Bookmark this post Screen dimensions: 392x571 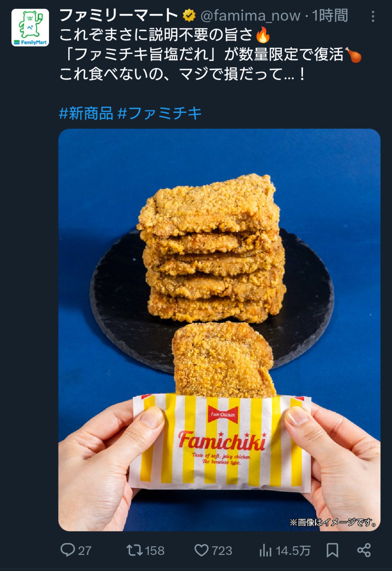pos(332,550)
